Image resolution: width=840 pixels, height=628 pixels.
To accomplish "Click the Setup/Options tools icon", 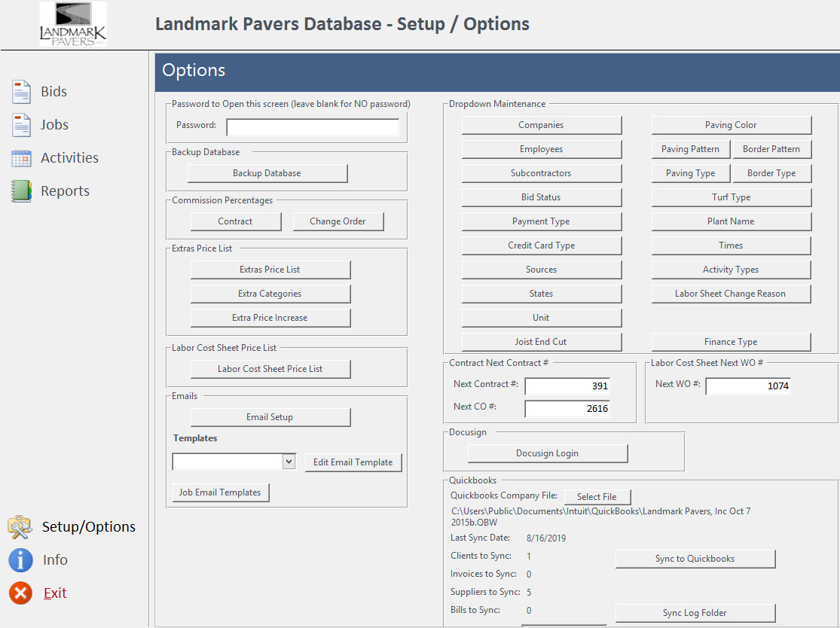I will 20,527.
